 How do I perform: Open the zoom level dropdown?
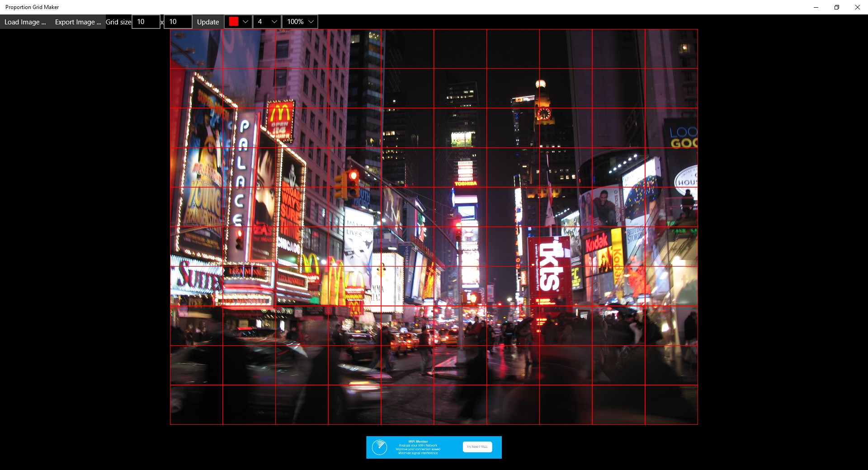pos(299,21)
